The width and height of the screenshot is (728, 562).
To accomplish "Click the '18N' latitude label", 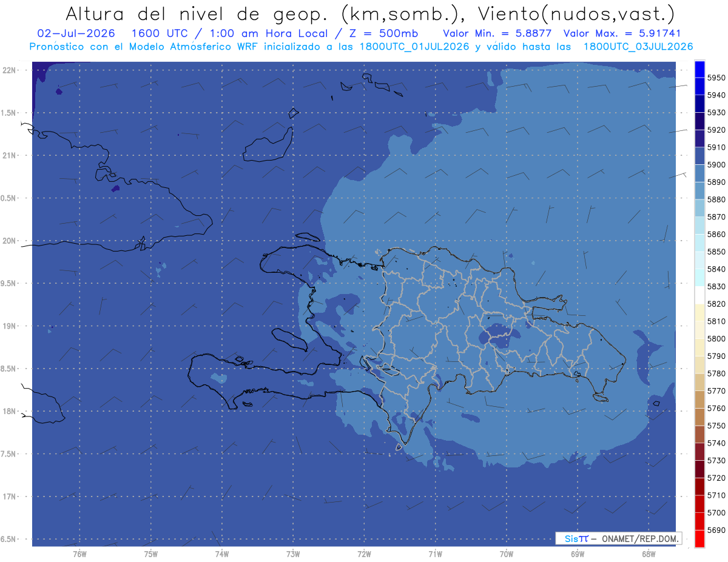I will tap(10, 411).
